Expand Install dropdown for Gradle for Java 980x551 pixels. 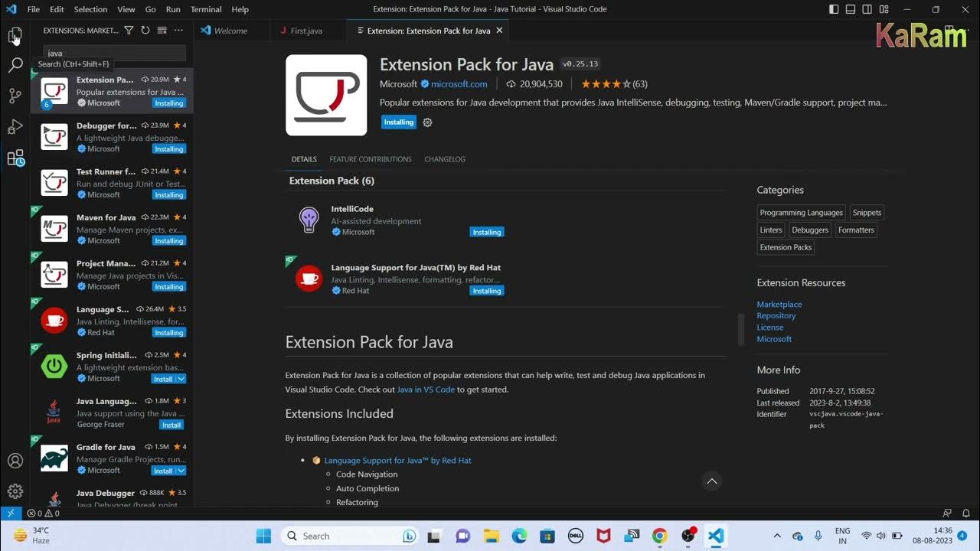pos(181,471)
